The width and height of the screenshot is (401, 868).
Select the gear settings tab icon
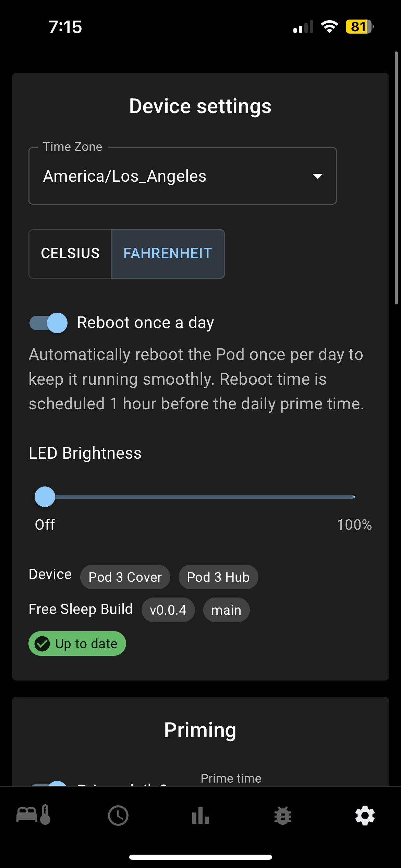365,816
